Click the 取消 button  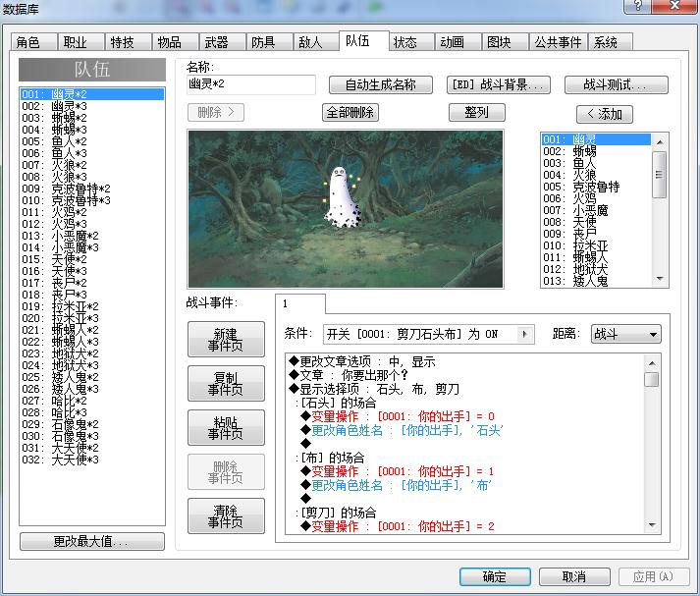coord(574,576)
